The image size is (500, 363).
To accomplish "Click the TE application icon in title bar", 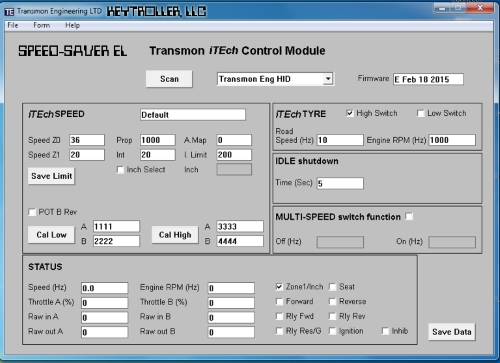I will tap(9, 12).
